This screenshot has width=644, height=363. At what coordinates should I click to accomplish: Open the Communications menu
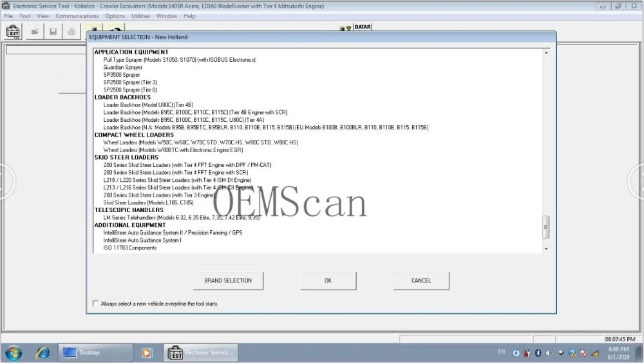click(77, 16)
